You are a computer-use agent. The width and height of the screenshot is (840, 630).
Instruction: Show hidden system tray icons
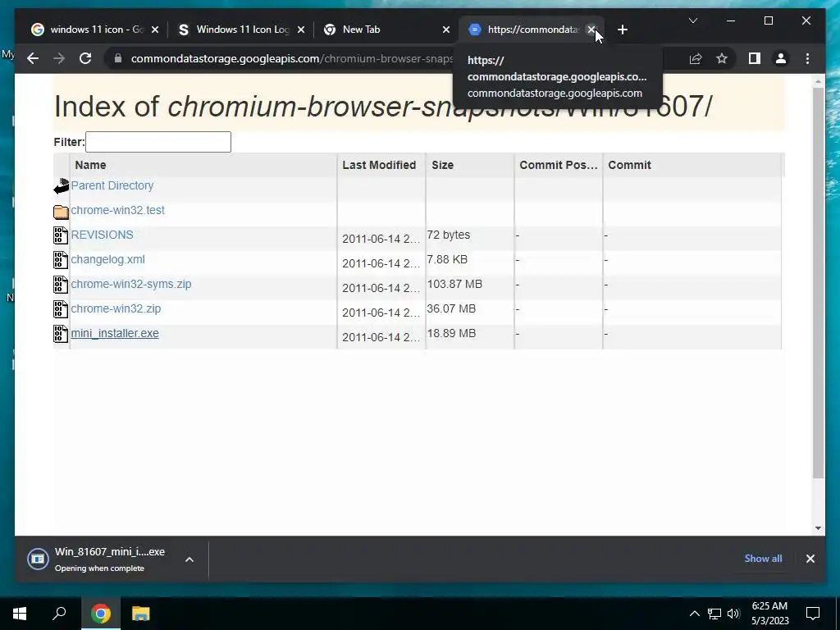point(694,614)
